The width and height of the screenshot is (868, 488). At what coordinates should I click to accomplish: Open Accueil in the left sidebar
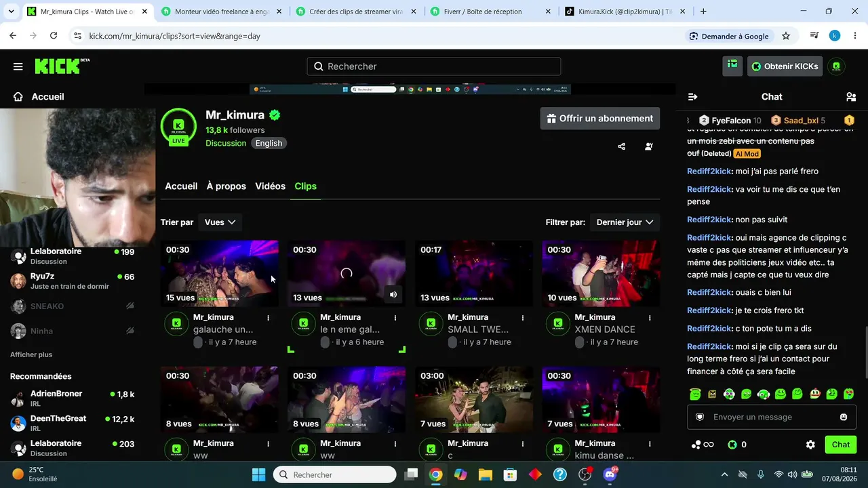point(39,97)
